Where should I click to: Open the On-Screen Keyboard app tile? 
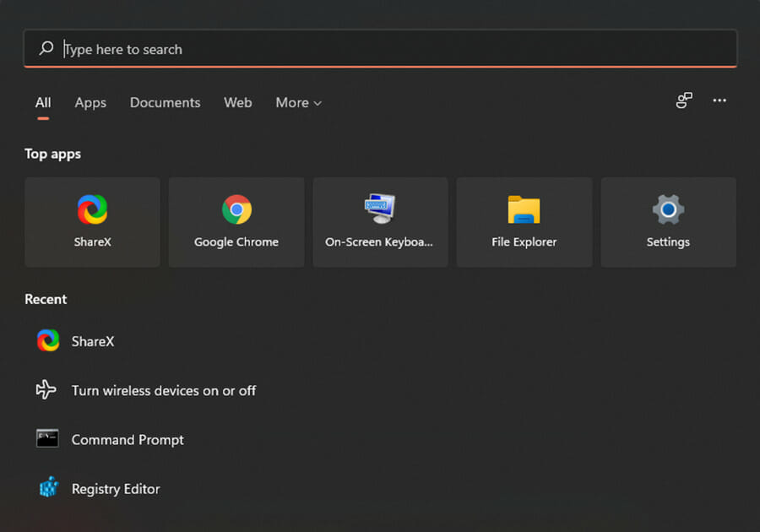pyautogui.click(x=380, y=222)
